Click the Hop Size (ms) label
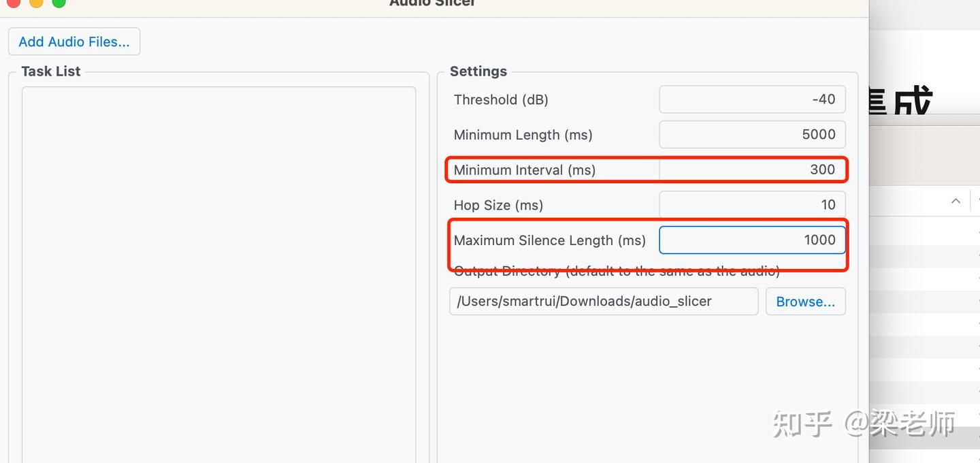This screenshot has width=980, height=463. click(498, 205)
